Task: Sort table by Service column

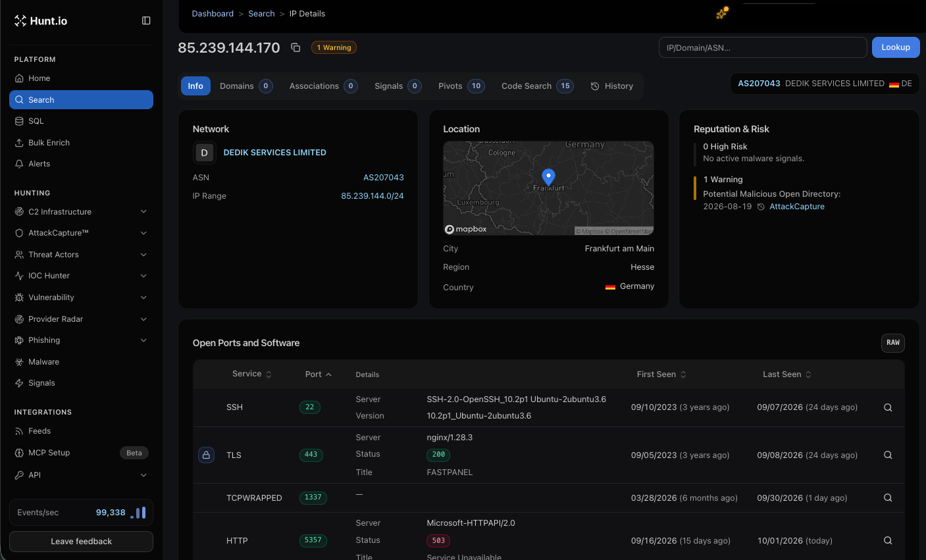Action: coord(252,374)
